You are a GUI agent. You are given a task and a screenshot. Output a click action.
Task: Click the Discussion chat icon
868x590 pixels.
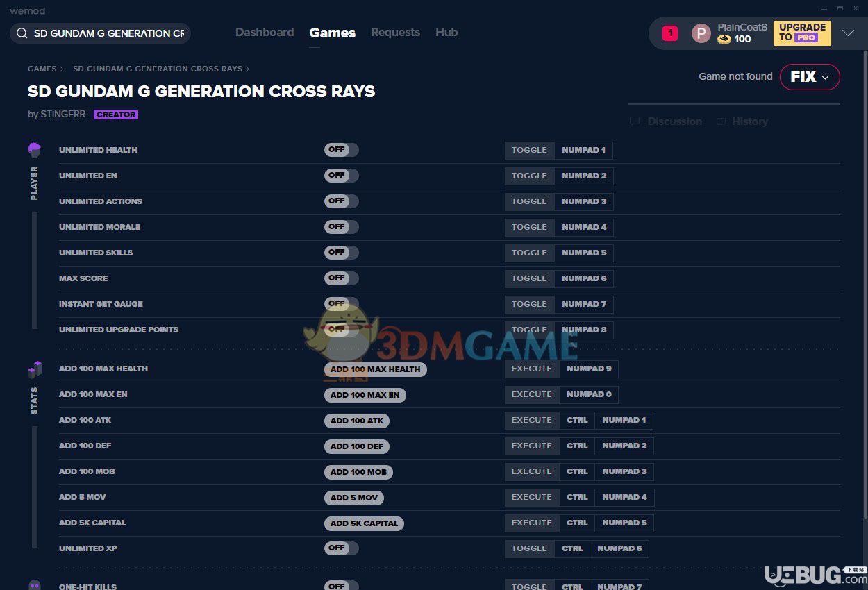(x=635, y=121)
